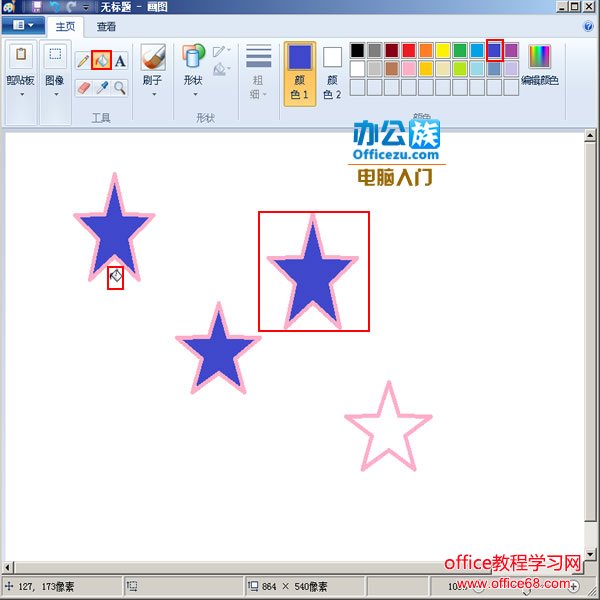600x600 pixels.
Task: Switch to the View tab
Action: (106, 26)
